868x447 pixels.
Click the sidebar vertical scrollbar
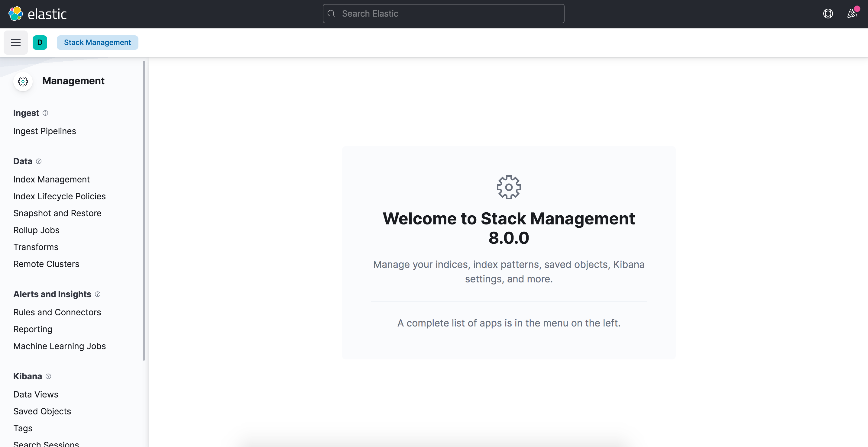click(x=144, y=211)
